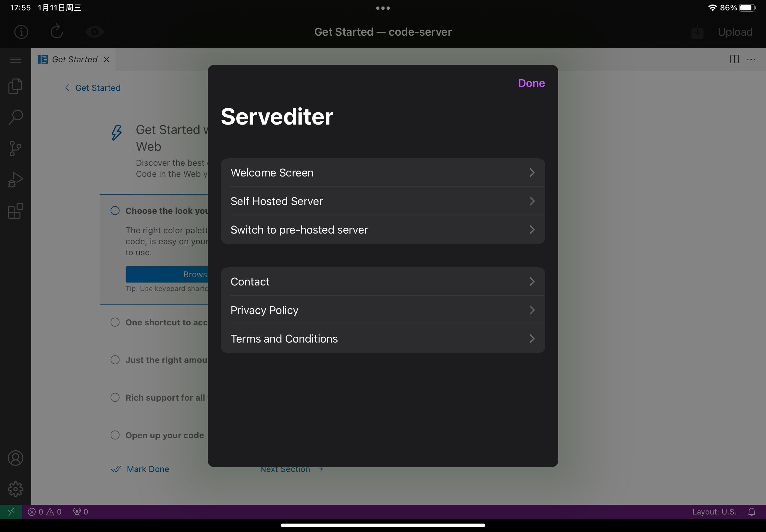Screen dimensions: 766x532
Task: Click the Explorer sidebar icon
Action: point(16,86)
